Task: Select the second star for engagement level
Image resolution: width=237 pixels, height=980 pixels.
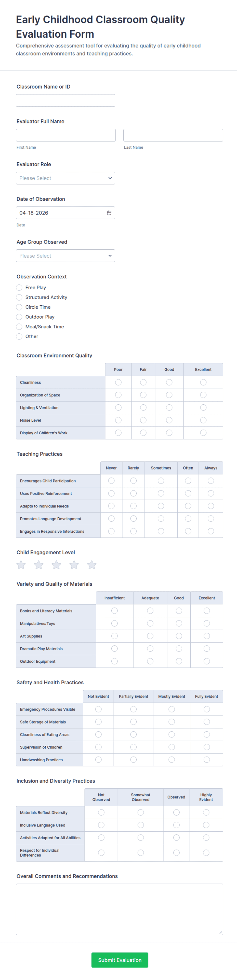Action: click(38, 565)
